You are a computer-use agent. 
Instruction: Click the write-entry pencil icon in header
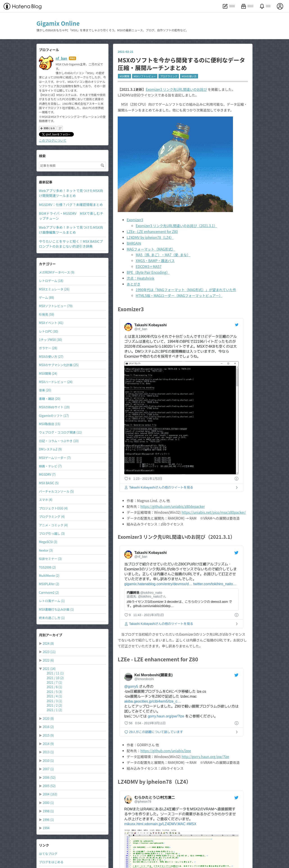pyautogui.click(x=225, y=6)
